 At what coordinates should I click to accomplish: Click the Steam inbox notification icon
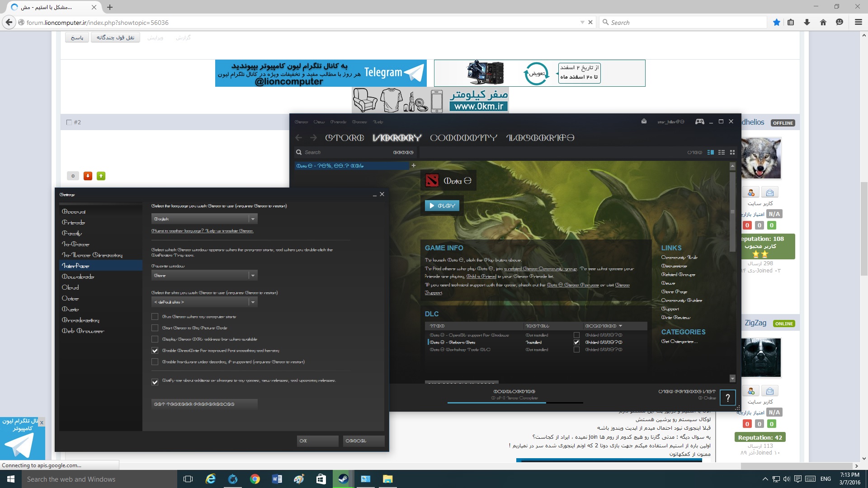(x=644, y=122)
